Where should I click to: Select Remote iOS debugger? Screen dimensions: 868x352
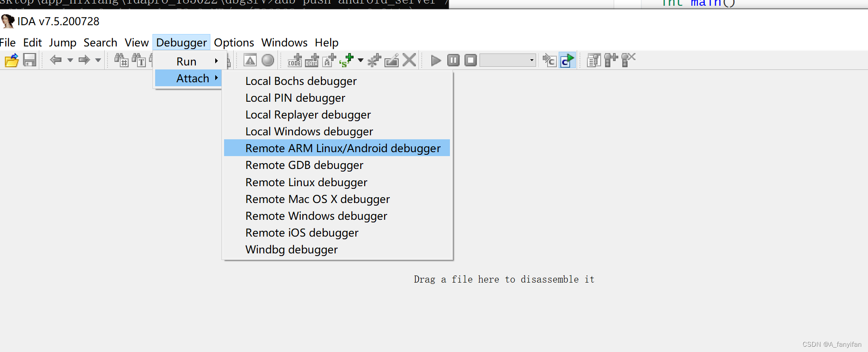(x=337, y=233)
